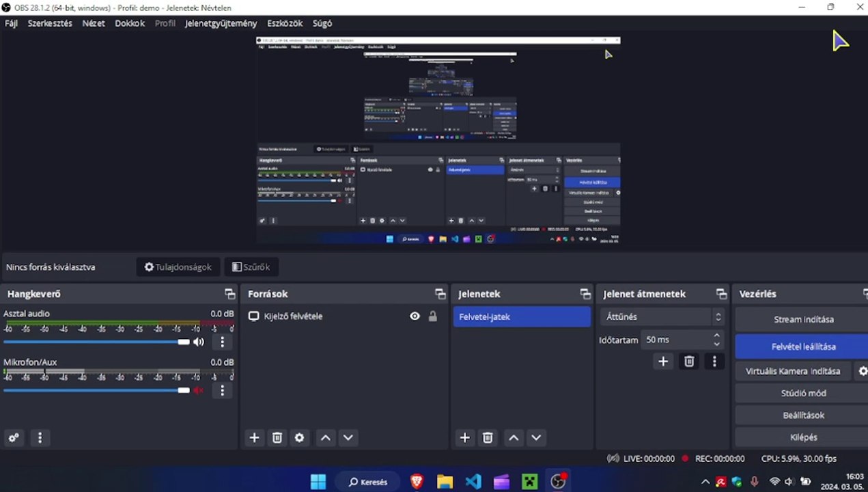The width and height of the screenshot is (868, 492).
Task: Delete the scene transition
Action: point(689,361)
